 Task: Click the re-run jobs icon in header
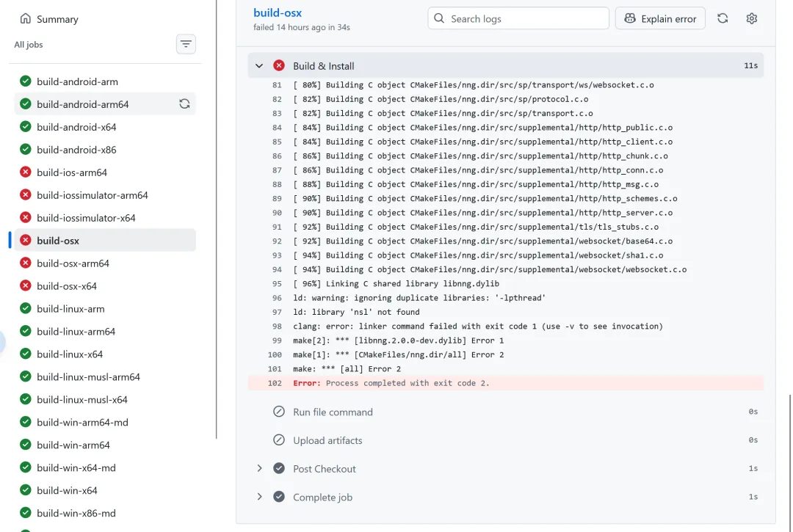pos(723,18)
